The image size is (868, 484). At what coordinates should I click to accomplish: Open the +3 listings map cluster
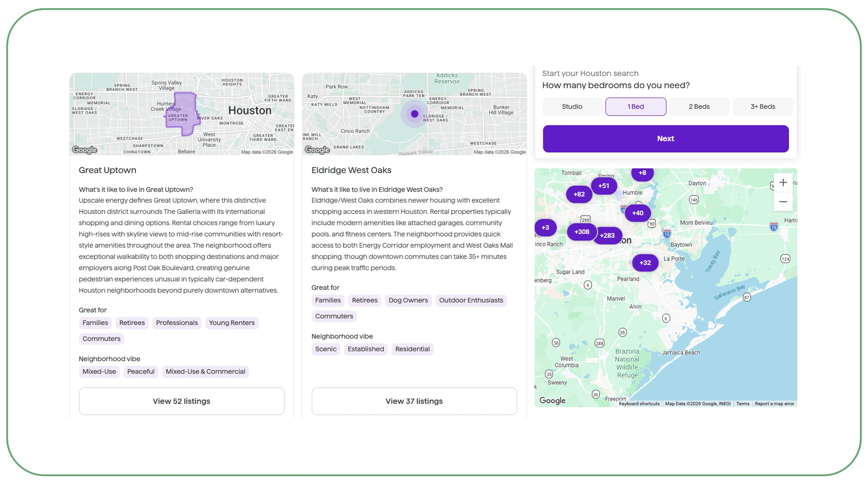[x=545, y=228]
